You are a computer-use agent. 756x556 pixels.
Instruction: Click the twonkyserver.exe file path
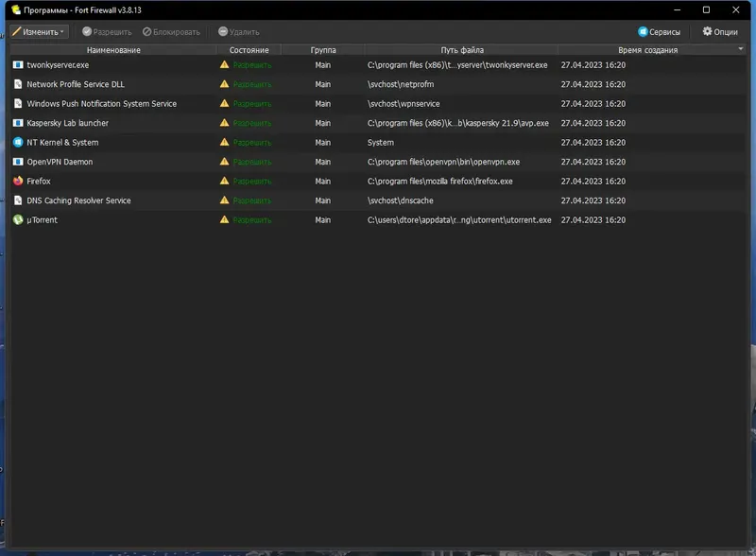pos(457,64)
